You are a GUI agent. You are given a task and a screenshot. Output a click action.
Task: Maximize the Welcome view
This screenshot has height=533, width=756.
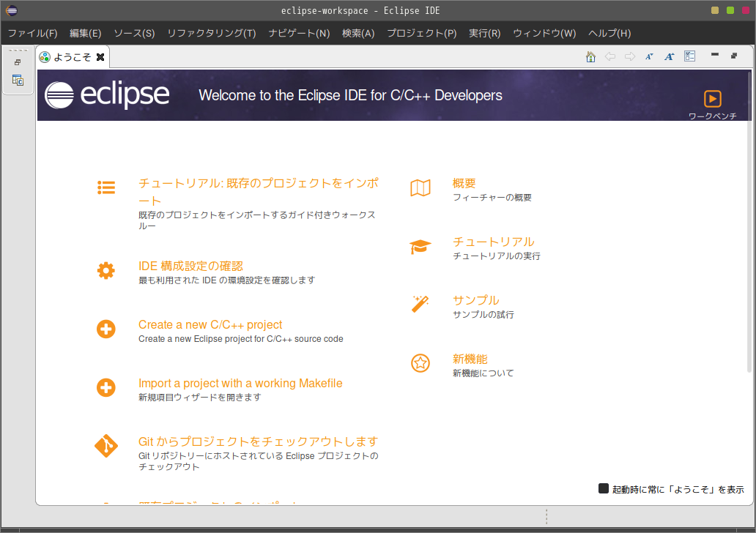click(x=734, y=56)
